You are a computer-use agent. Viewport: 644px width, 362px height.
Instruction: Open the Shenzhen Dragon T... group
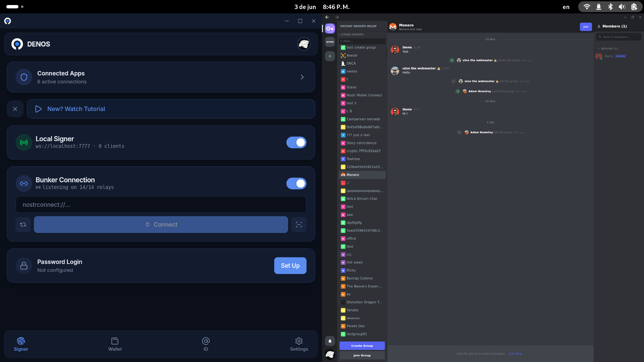(x=362, y=302)
